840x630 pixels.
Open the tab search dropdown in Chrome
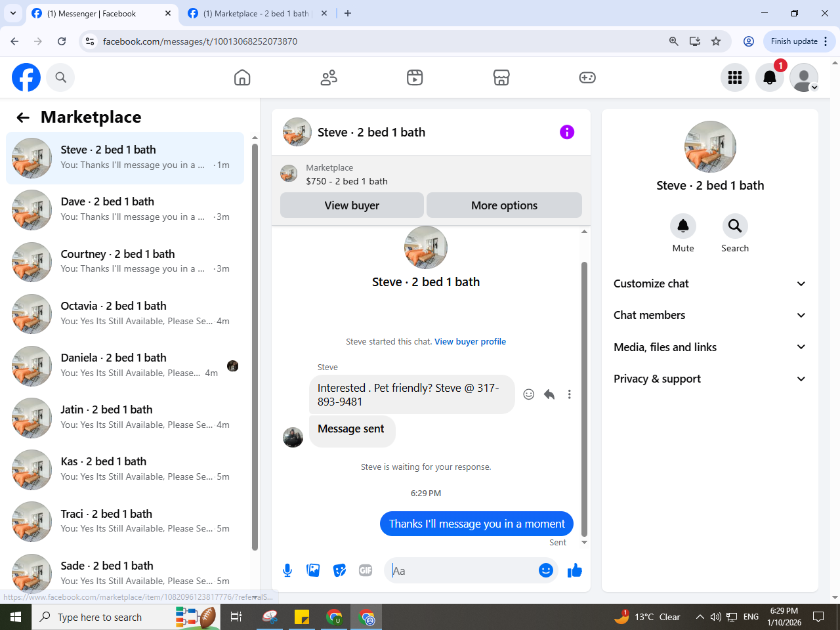point(13,13)
